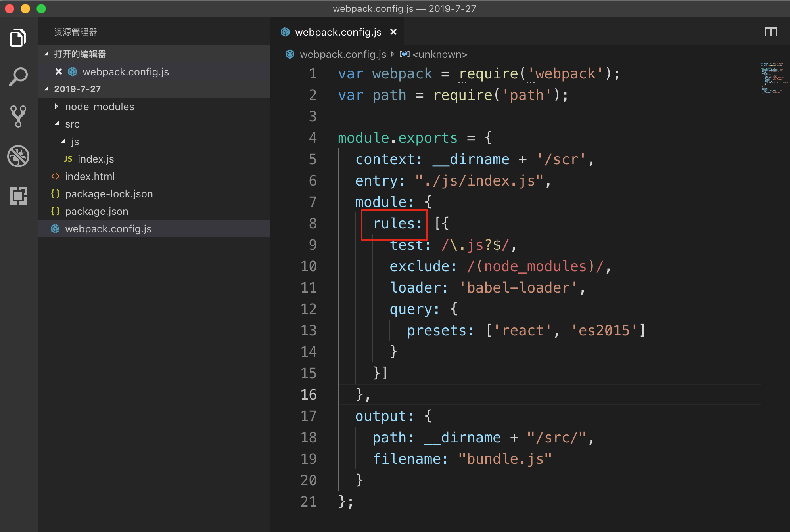Open package-lock.json file
The height and width of the screenshot is (532, 790).
pyautogui.click(x=109, y=194)
